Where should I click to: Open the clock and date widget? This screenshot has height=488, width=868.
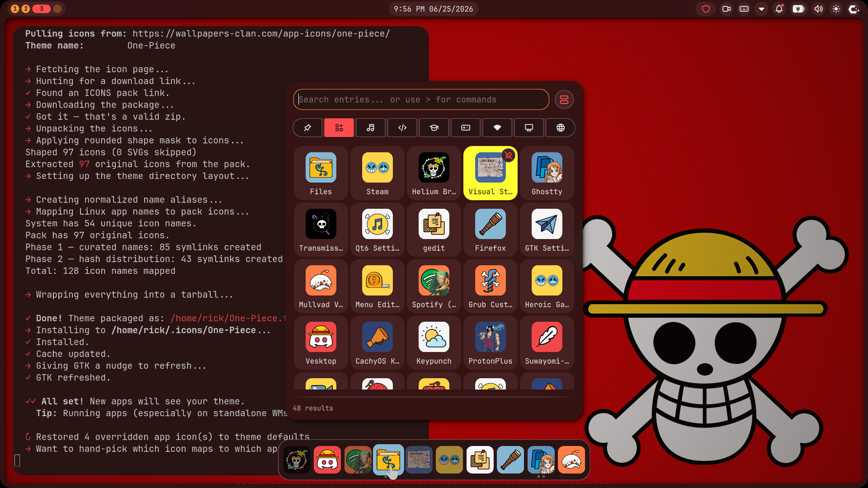(x=433, y=9)
